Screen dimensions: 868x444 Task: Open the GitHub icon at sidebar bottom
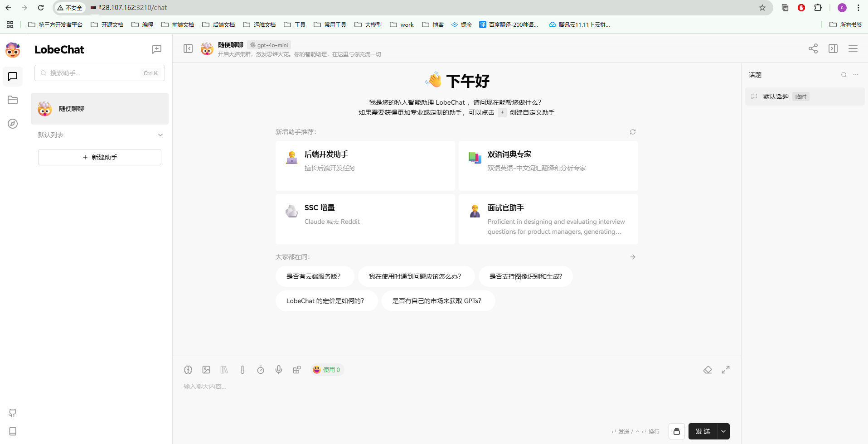click(13, 413)
